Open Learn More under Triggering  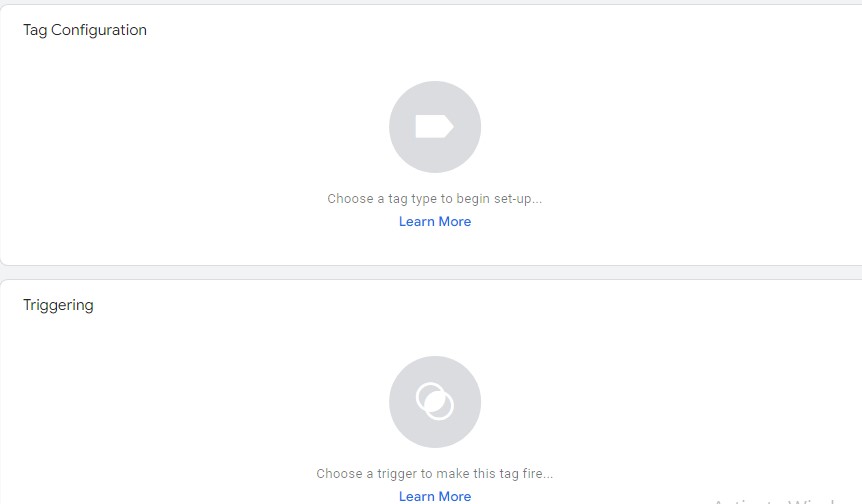435,496
